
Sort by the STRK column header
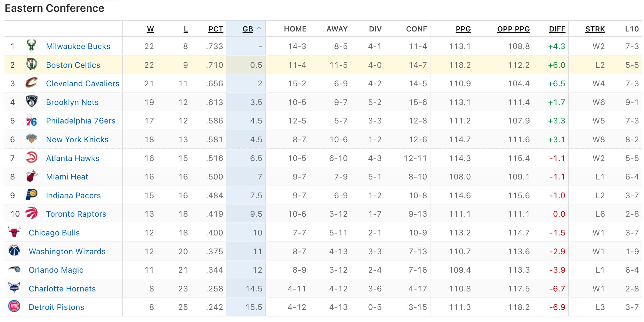coord(595,29)
